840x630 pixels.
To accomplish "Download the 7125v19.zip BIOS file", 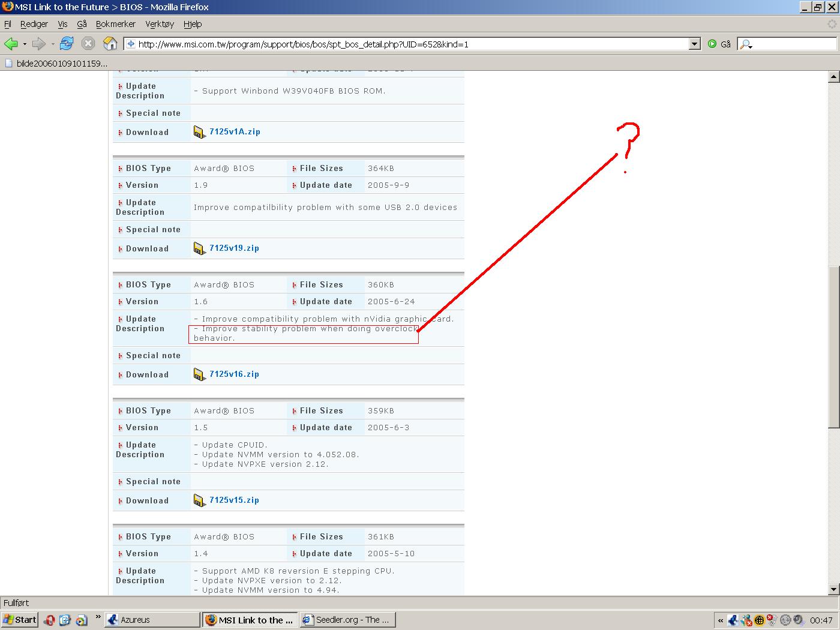I will click(234, 248).
